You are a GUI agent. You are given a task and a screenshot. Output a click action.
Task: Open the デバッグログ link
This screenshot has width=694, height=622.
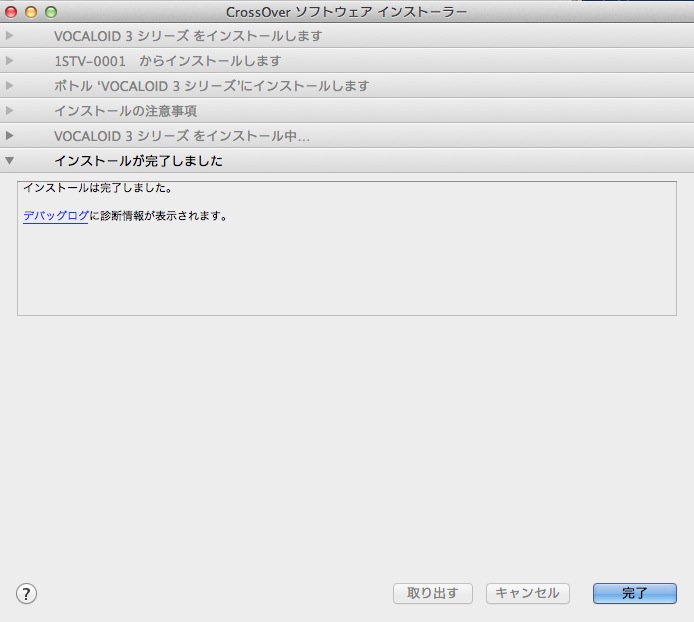click(x=56, y=216)
